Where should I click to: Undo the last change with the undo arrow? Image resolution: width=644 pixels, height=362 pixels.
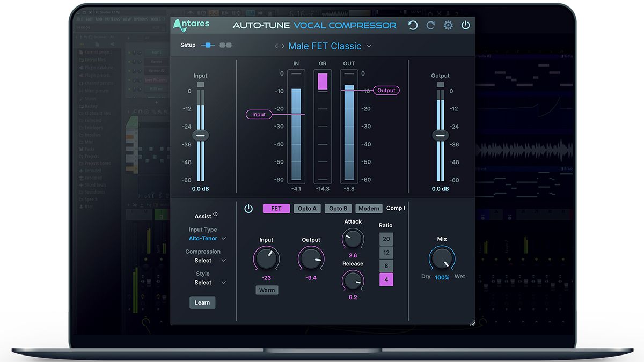pos(413,25)
